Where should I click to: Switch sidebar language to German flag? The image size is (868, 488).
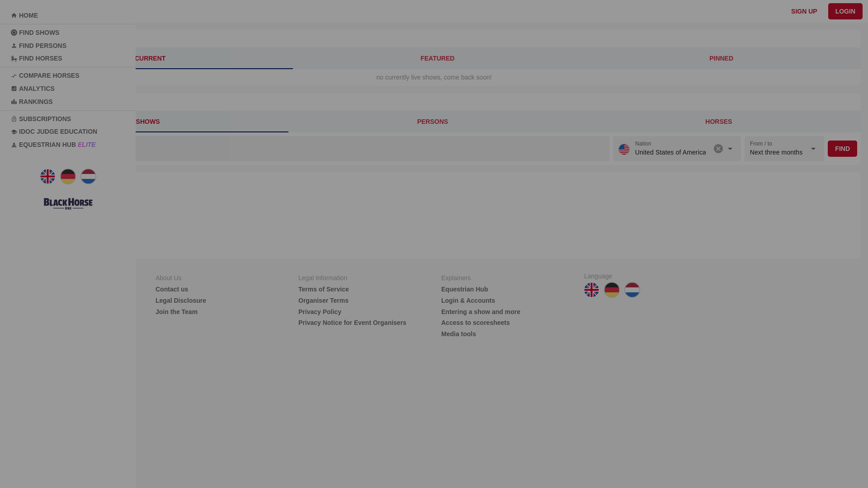pyautogui.click(x=68, y=176)
